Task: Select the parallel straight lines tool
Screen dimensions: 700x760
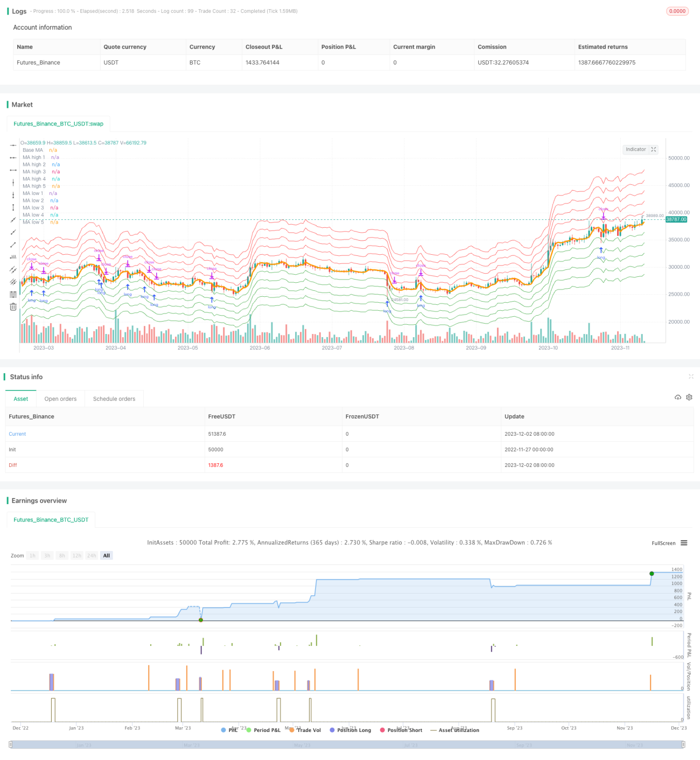Action: pos(13,282)
